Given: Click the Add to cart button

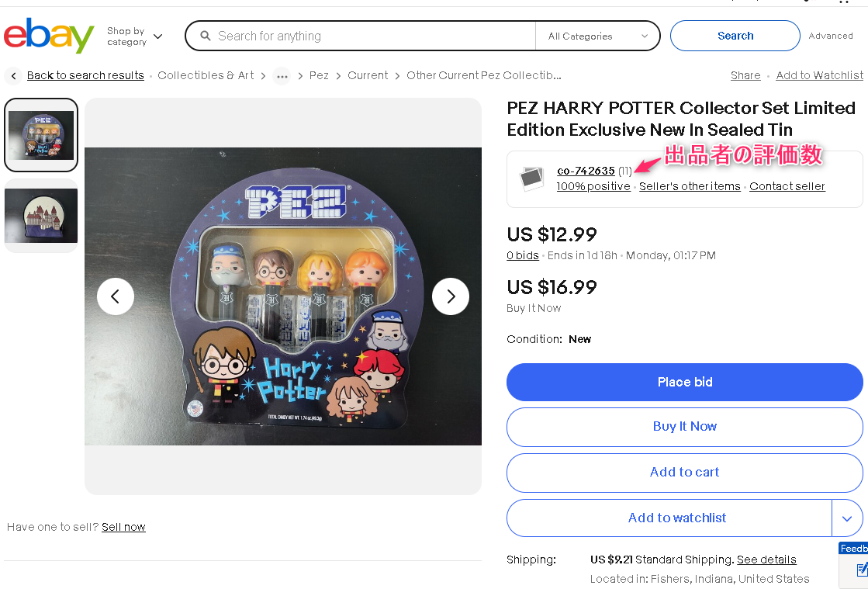Looking at the screenshot, I should pos(684,473).
